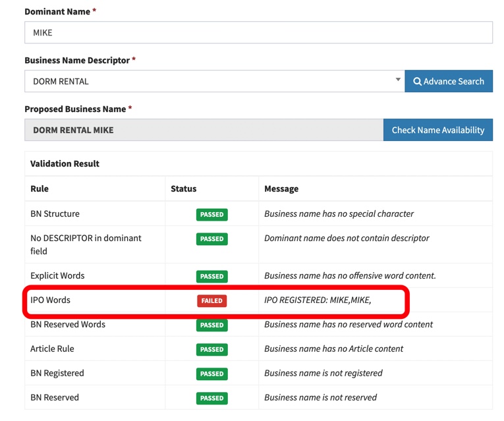Click the PASSED badge for BN Structure
The image size is (504, 421).
pos(211,214)
